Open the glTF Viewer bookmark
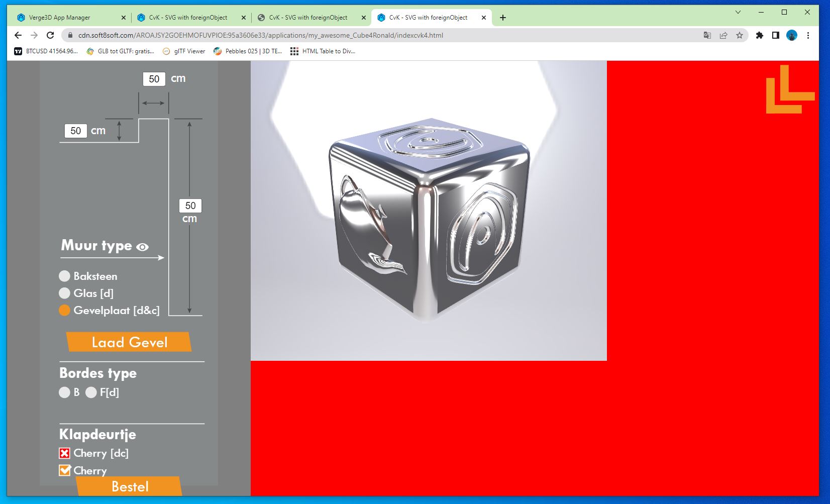The image size is (830, 504). (x=184, y=51)
